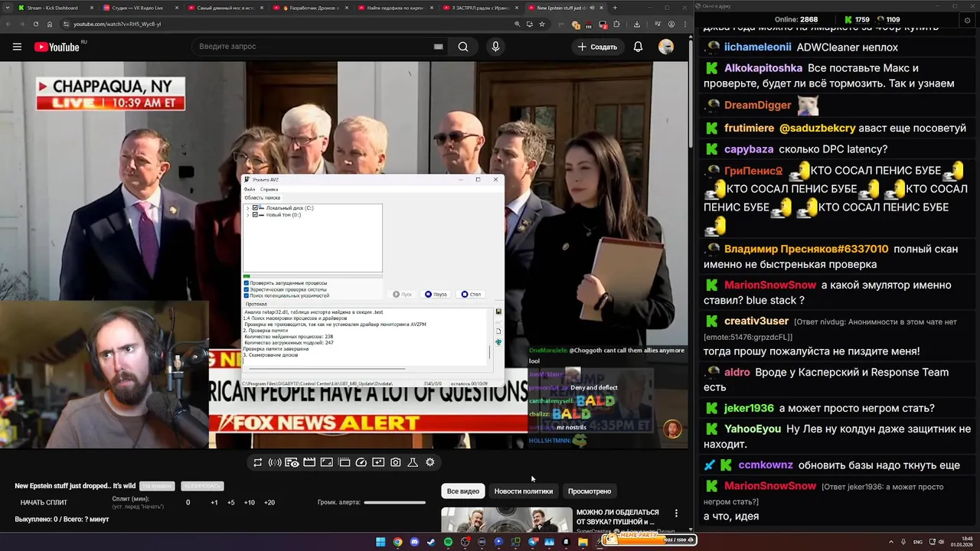This screenshot has width=980, height=551.
Task: Expand Новый том (D:) tree node
Action: (x=247, y=215)
